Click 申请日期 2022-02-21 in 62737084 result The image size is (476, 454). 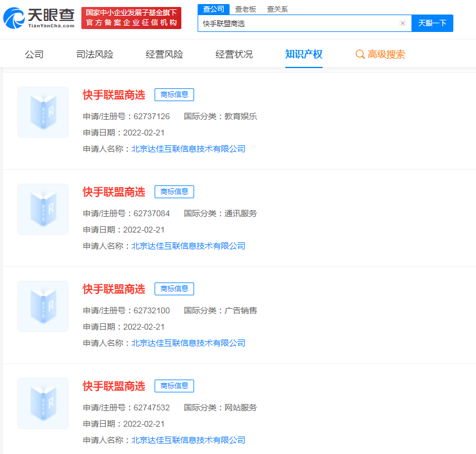coord(124,230)
